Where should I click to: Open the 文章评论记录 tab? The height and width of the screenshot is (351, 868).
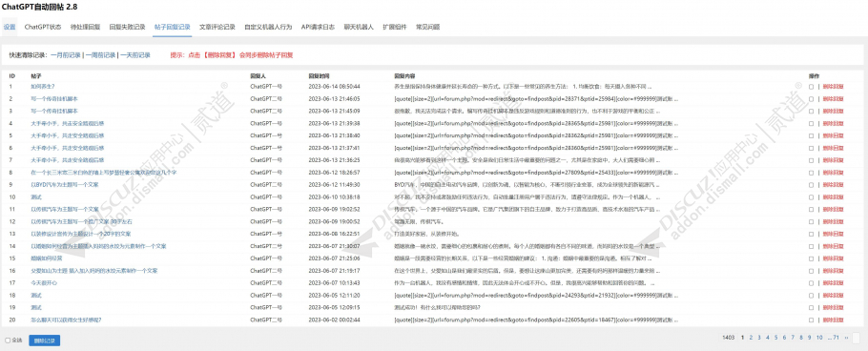coord(217,27)
